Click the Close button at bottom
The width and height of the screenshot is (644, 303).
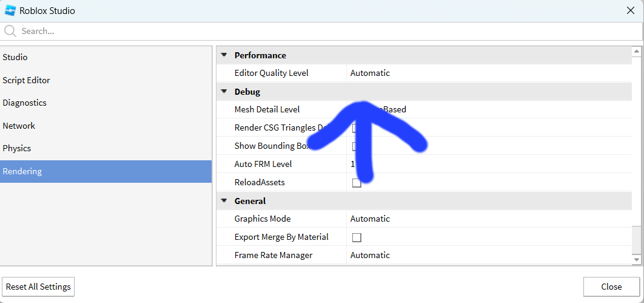tap(611, 287)
